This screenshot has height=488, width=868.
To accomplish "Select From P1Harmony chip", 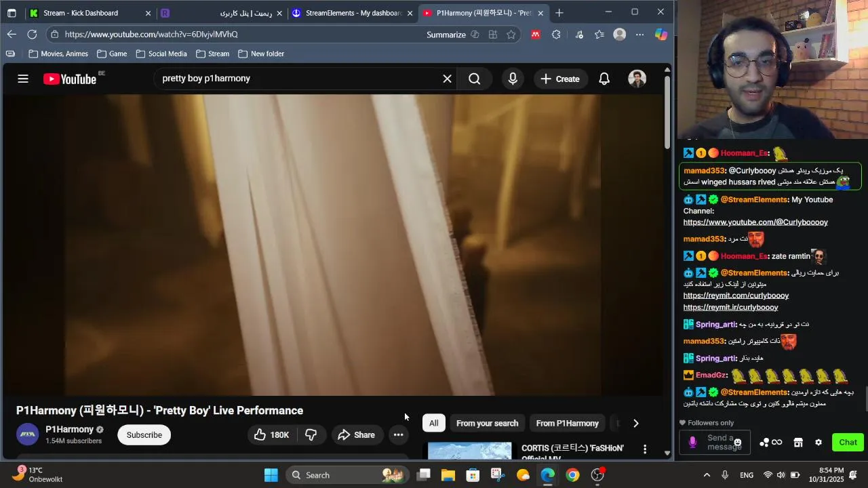I will tap(567, 423).
